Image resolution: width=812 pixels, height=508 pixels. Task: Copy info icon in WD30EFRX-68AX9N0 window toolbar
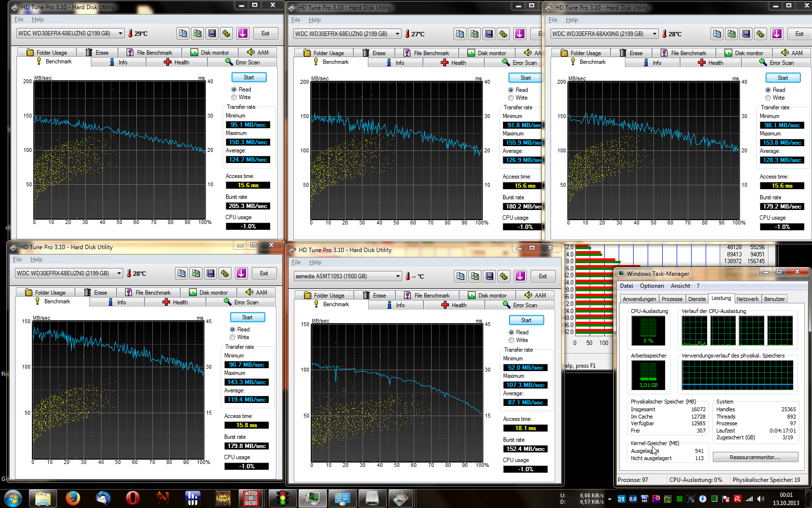[717, 34]
